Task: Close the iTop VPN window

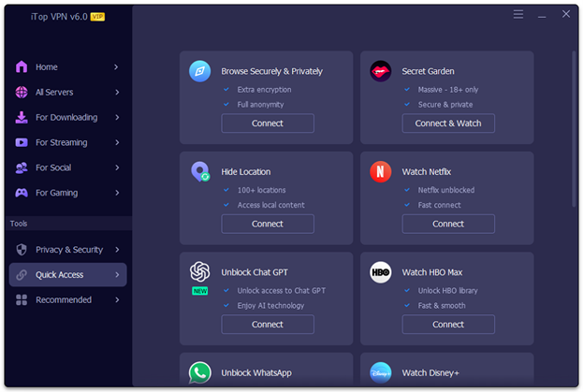Action: [566, 14]
